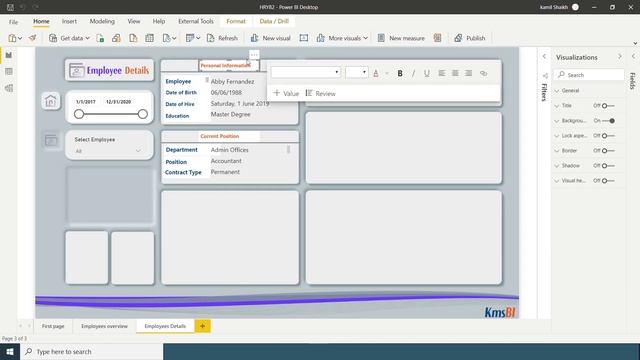The image size is (640, 360).
Task: Click the Publish button
Action: [470, 38]
